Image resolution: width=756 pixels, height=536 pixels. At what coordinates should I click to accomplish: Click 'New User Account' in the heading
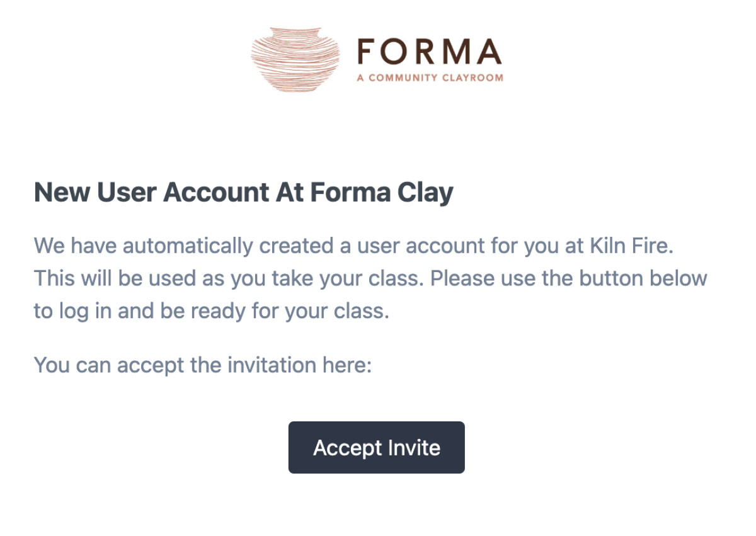coord(152,192)
